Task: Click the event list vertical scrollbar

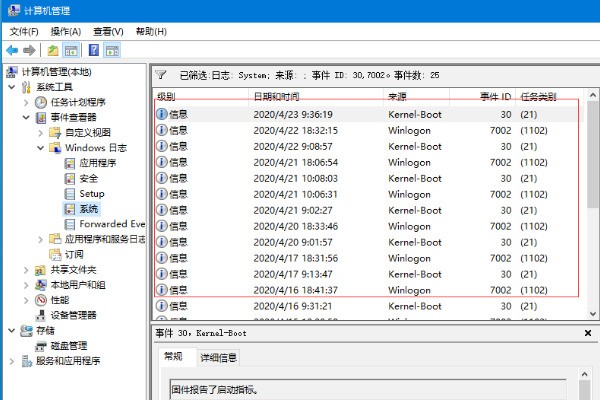Action: pos(590,200)
